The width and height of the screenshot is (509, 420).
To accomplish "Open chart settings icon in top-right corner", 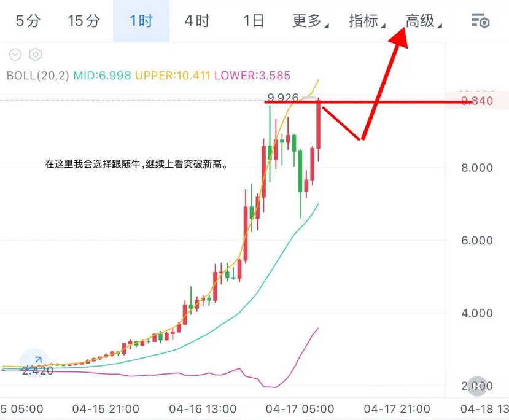I will [480, 21].
